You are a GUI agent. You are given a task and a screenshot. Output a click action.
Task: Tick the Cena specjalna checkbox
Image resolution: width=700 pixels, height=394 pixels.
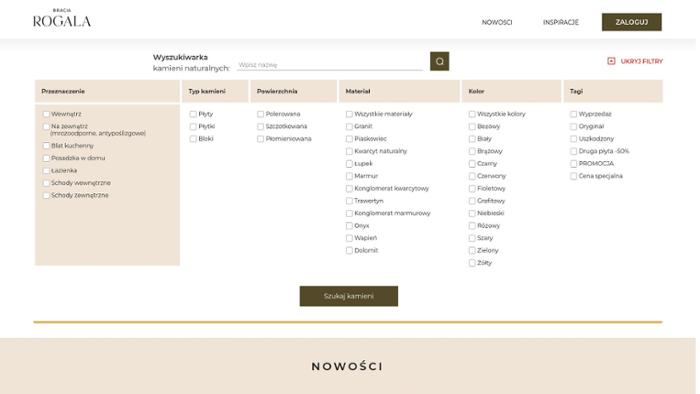[573, 176]
